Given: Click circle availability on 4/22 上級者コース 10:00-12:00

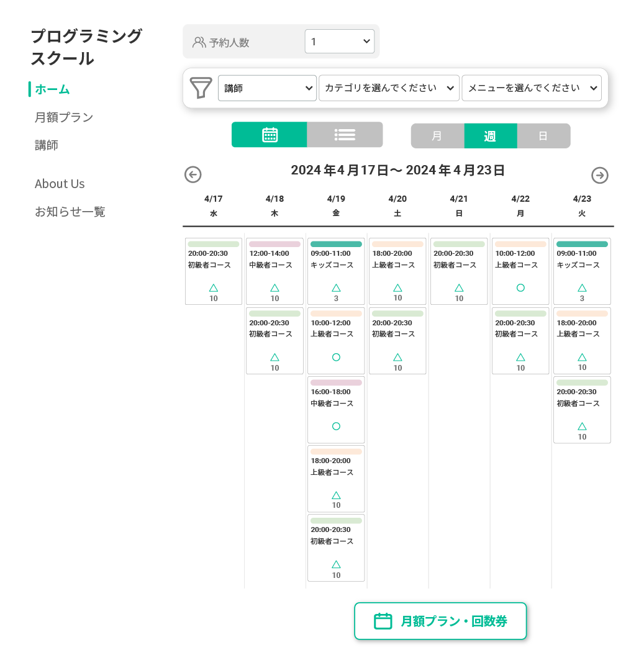Looking at the screenshot, I should (520, 288).
